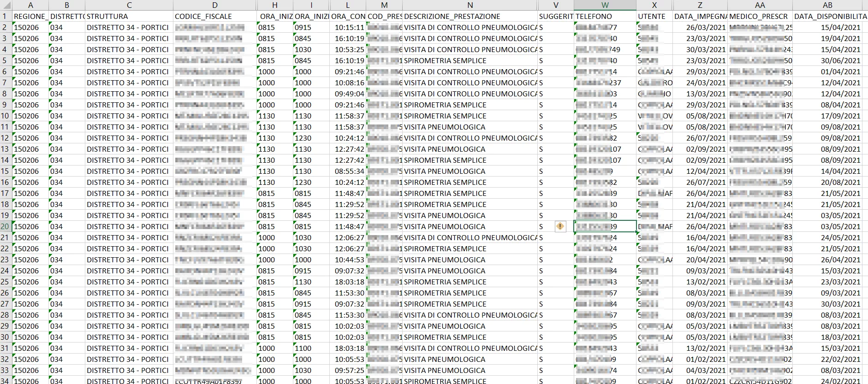The width and height of the screenshot is (868, 384).
Task: Click column D header letter
Action: point(215,5)
